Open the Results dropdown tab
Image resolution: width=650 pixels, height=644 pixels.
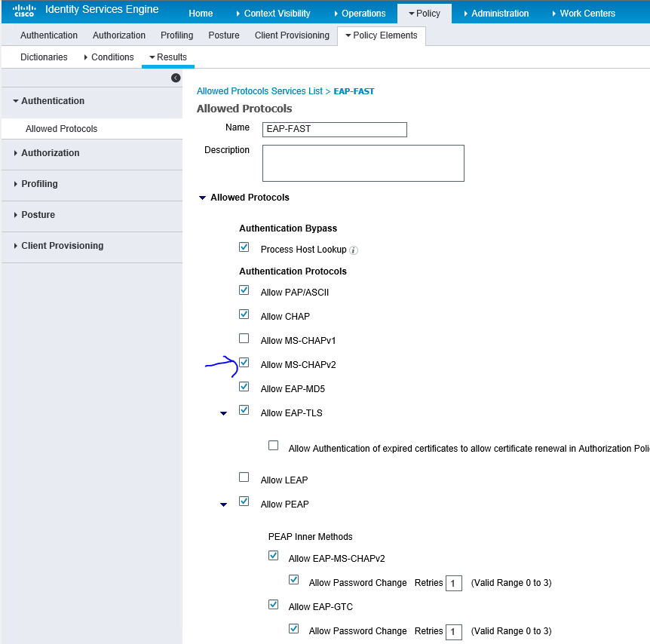[x=168, y=57]
